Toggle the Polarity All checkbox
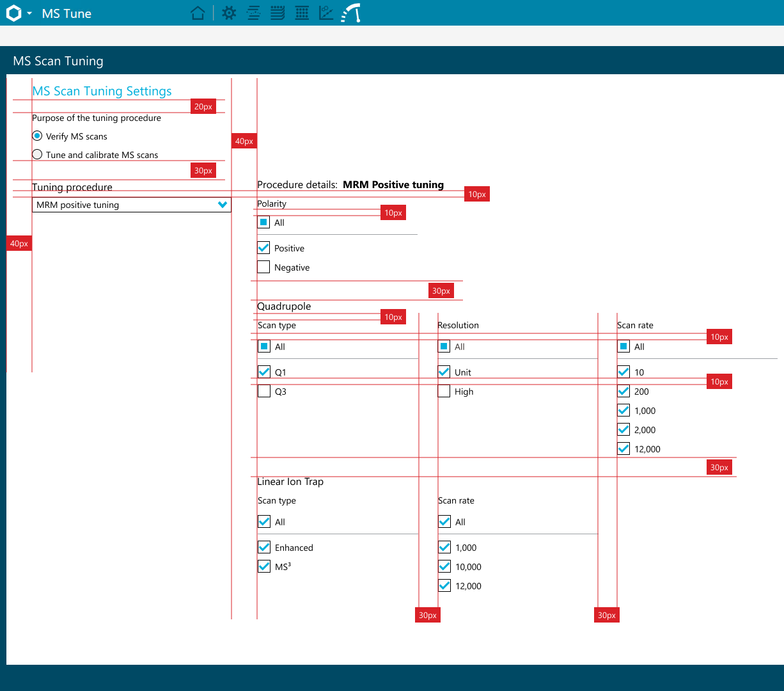 pyautogui.click(x=263, y=222)
